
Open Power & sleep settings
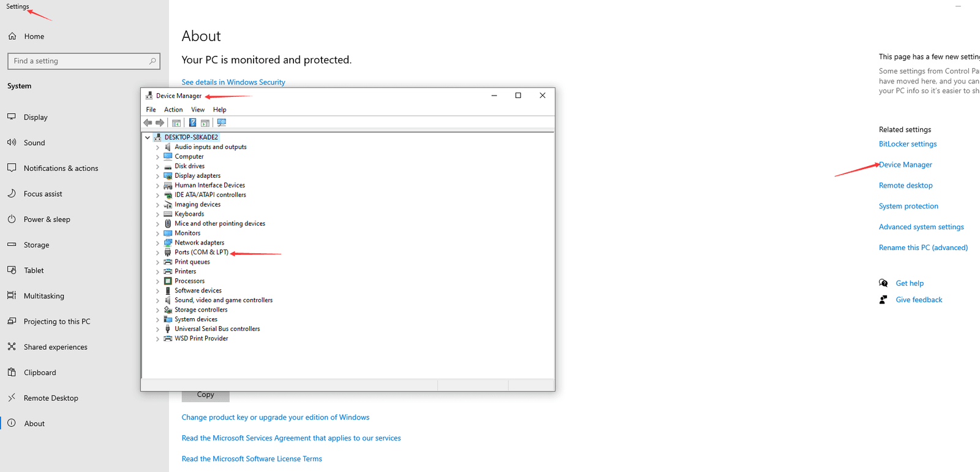pyautogui.click(x=47, y=219)
